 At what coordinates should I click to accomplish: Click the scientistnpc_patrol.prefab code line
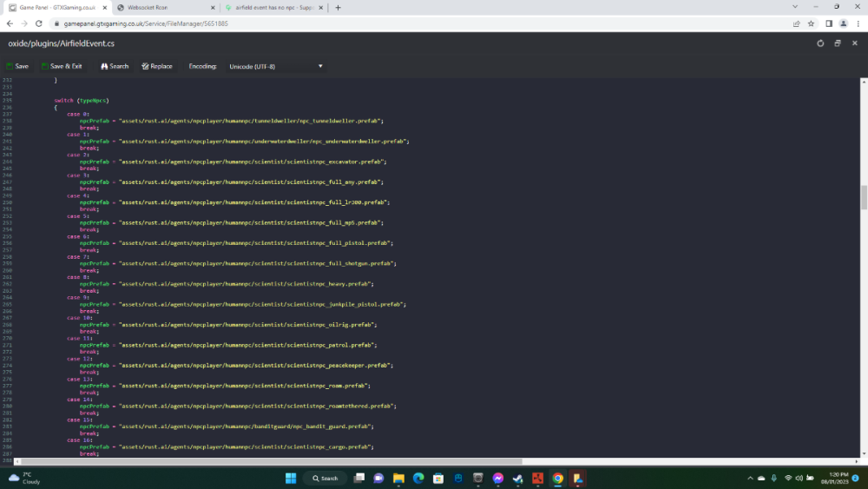click(228, 345)
